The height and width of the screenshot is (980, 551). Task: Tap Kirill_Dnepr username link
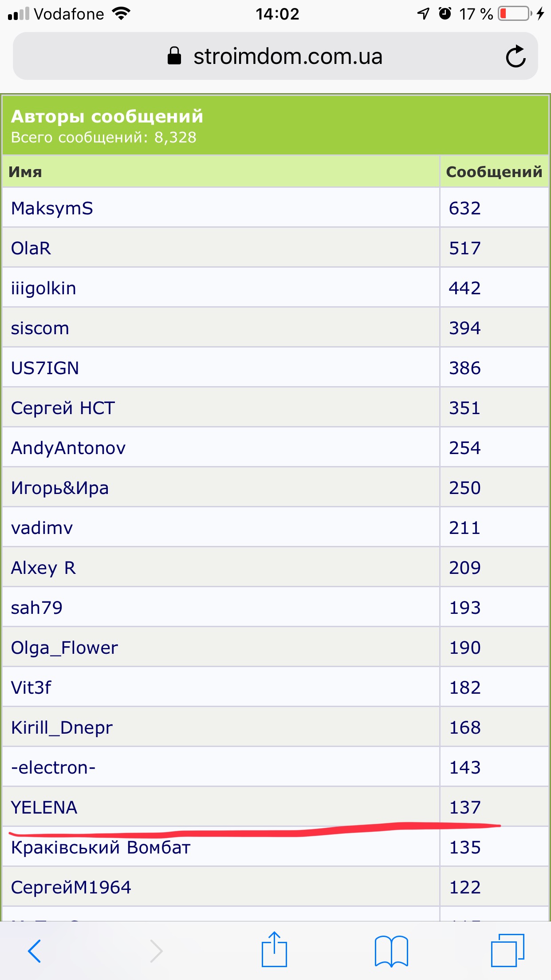(62, 727)
